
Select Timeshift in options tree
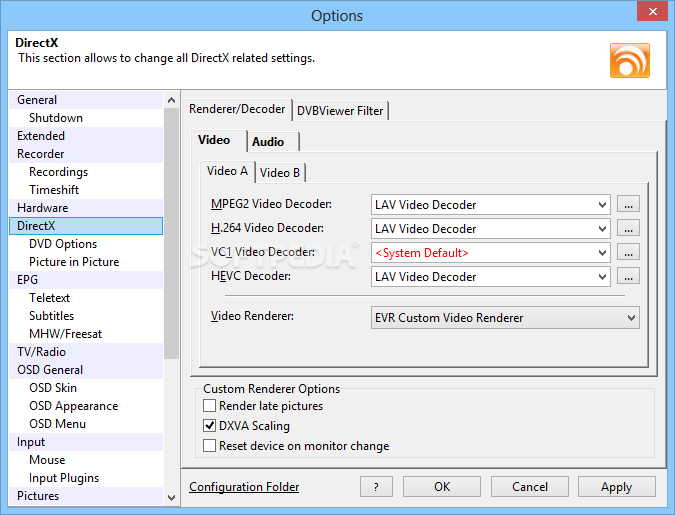point(86,190)
